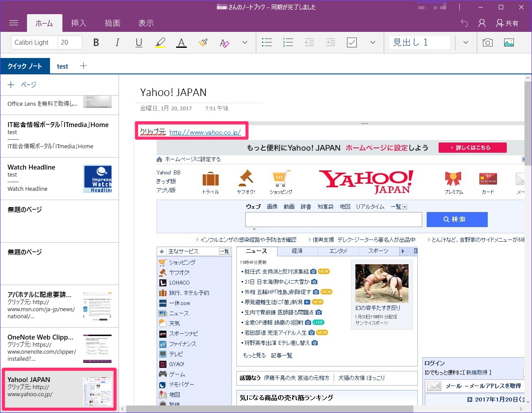Insert a numbered list
Screen dimensions: 532x413
click(288, 42)
